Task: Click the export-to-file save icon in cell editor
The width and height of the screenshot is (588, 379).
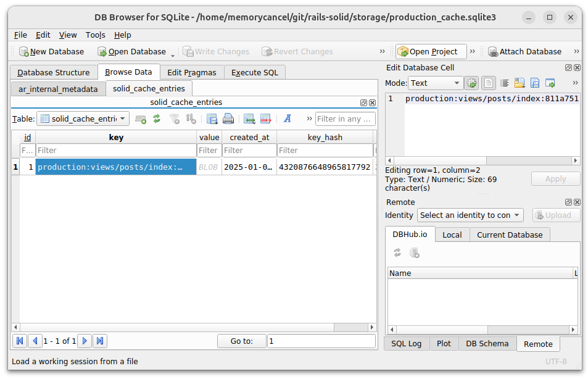Action: pos(535,83)
